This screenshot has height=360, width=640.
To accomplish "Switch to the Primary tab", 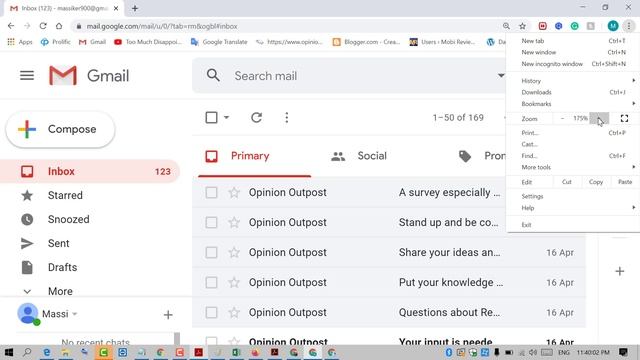I will 255,156.
